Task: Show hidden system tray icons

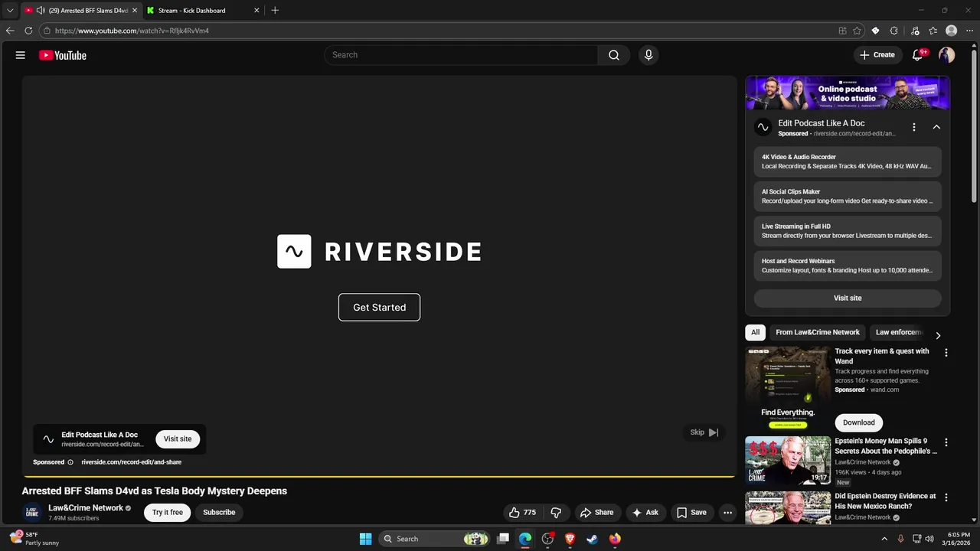Action: 884,539
